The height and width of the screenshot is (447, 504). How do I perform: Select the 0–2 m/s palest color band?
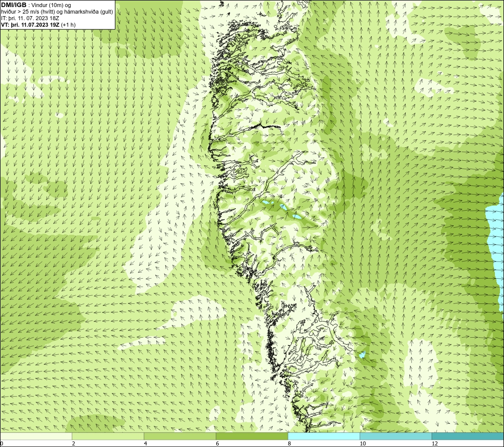click(x=36, y=436)
